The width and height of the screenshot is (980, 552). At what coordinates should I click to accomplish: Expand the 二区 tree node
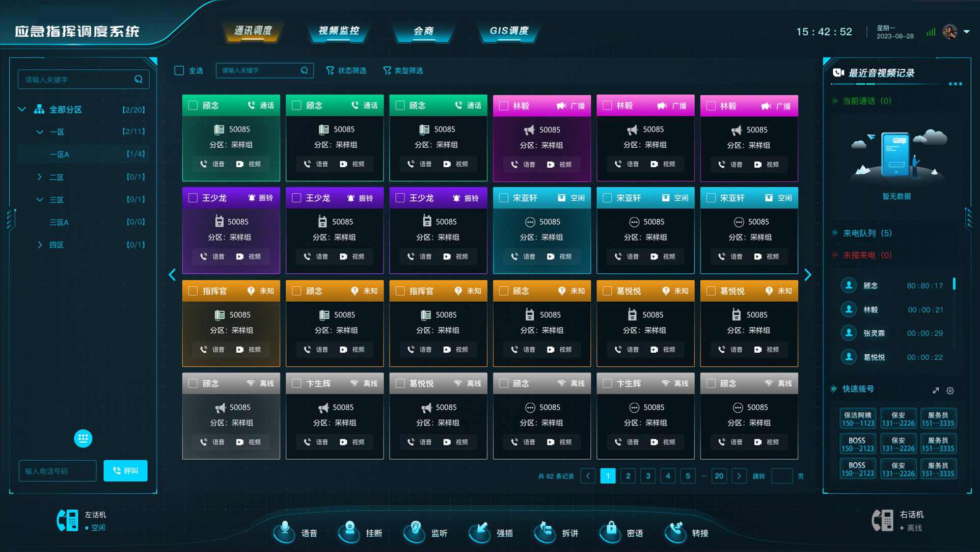[40, 177]
